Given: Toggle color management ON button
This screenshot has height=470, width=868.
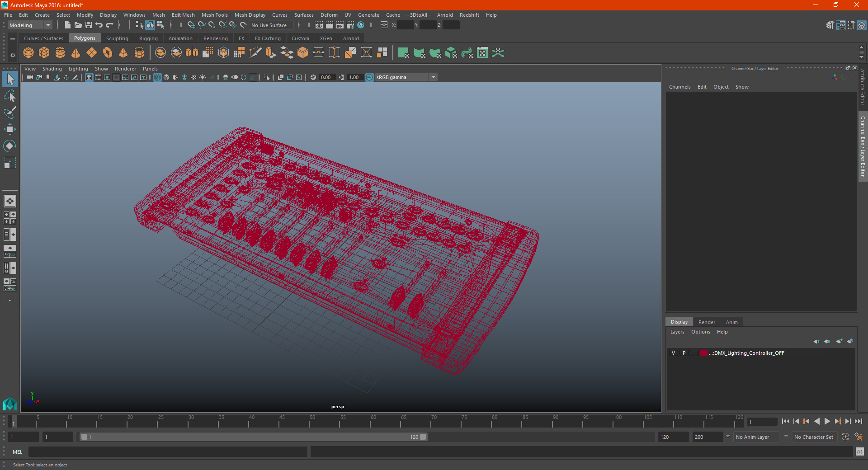Looking at the screenshot, I should click(369, 77).
